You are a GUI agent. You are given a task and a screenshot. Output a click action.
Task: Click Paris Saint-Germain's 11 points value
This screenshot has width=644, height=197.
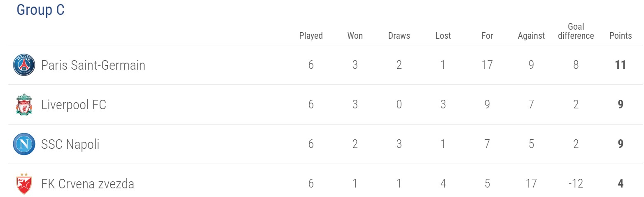[621, 65]
